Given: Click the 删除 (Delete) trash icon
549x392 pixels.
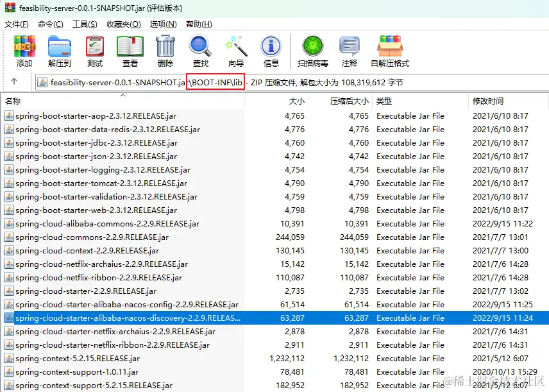Looking at the screenshot, I should click(165, 46).
